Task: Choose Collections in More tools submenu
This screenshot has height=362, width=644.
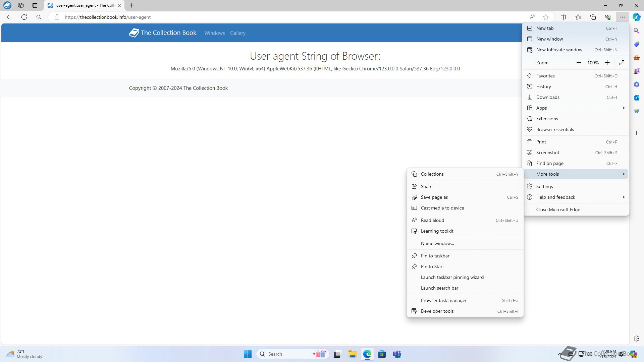Action: [x=465, y=174]
